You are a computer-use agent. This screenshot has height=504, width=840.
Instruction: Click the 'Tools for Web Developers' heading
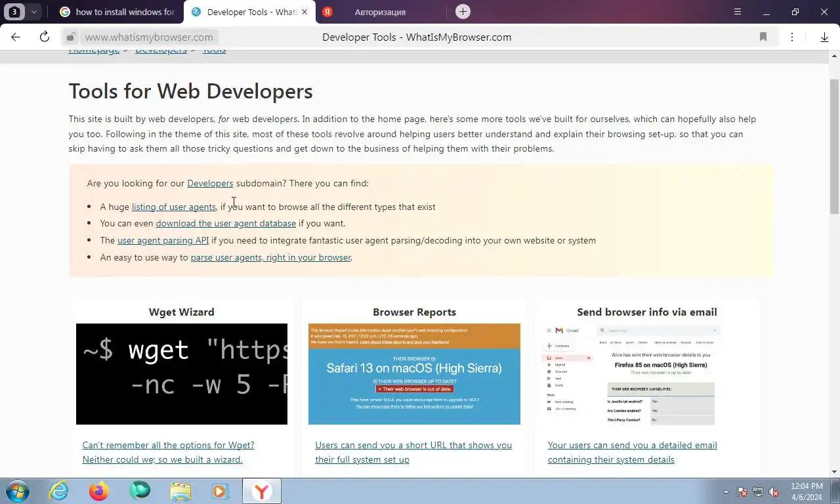pyautogui.click(x=190, y=91)
